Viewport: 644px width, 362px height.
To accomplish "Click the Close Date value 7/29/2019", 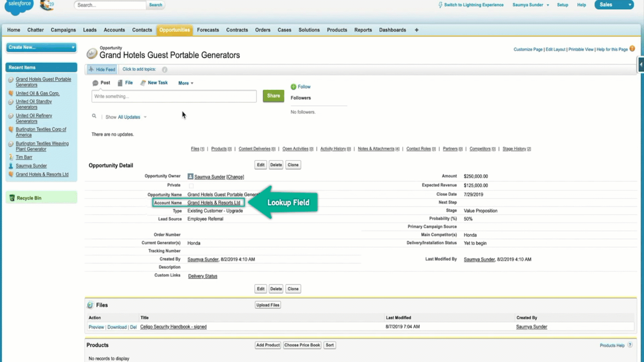I will click(473, 194).
